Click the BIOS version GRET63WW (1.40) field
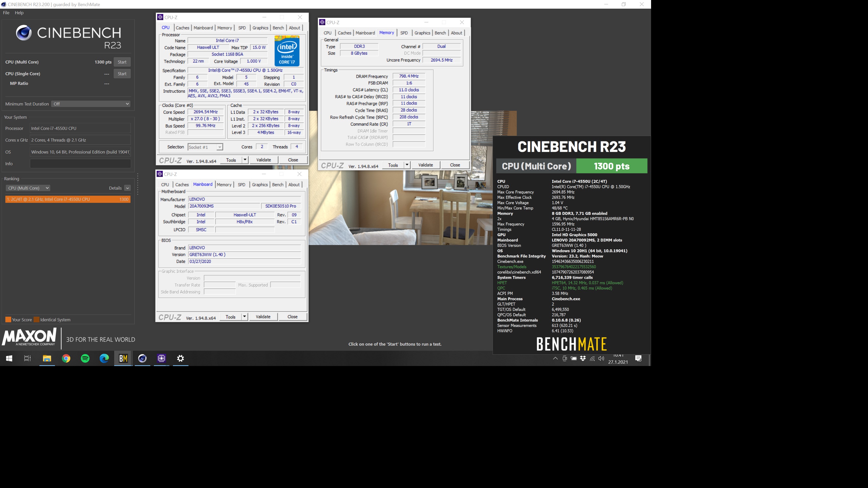The height and width of the screenshot is (488, 868). 244,254
